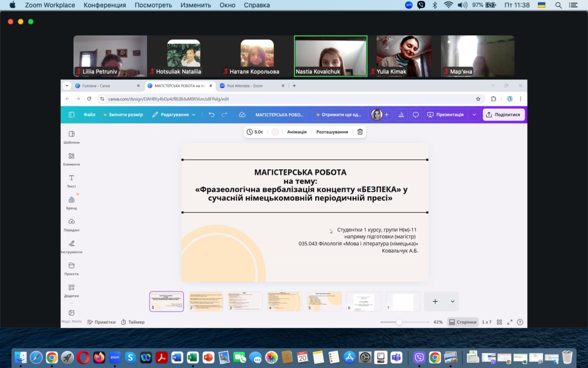Toggle the grid view of pages

click(x=499, y=322)
